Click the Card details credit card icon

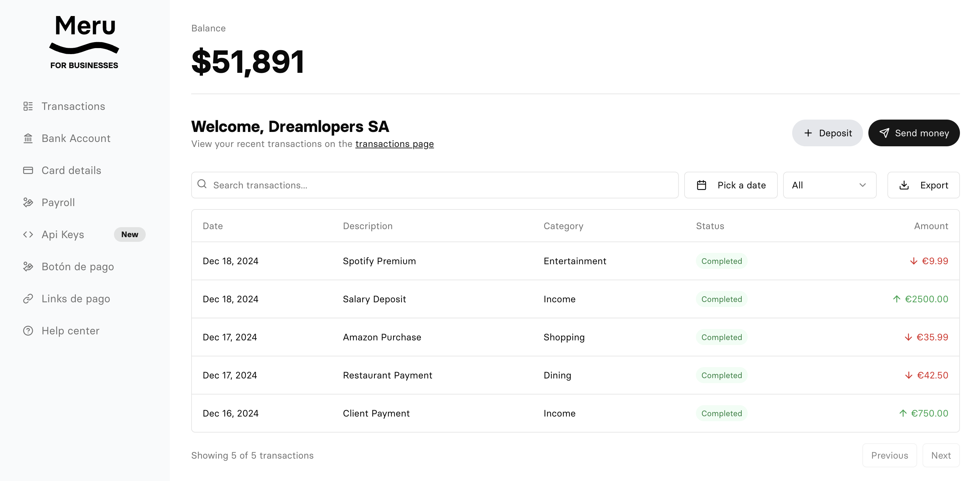(x=28, y=170)
